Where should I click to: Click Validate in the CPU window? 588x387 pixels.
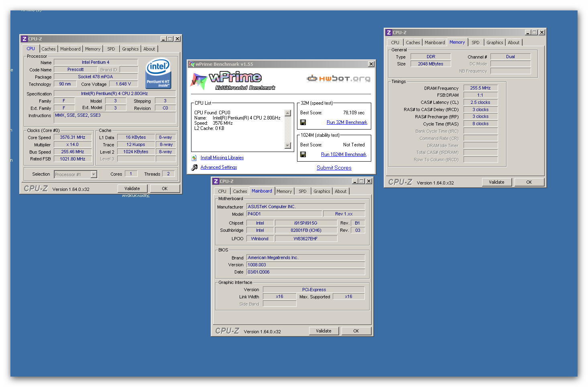coord(132,188)
